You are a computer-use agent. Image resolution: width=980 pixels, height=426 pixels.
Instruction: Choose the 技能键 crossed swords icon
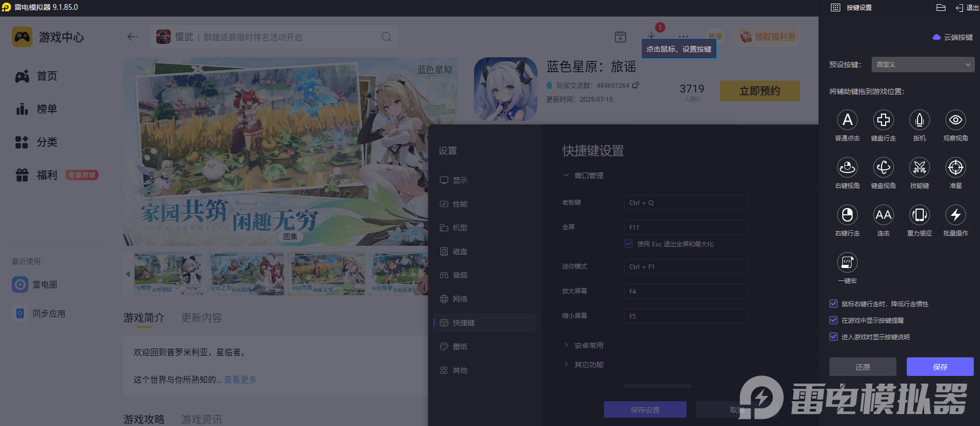coord(919,167)
